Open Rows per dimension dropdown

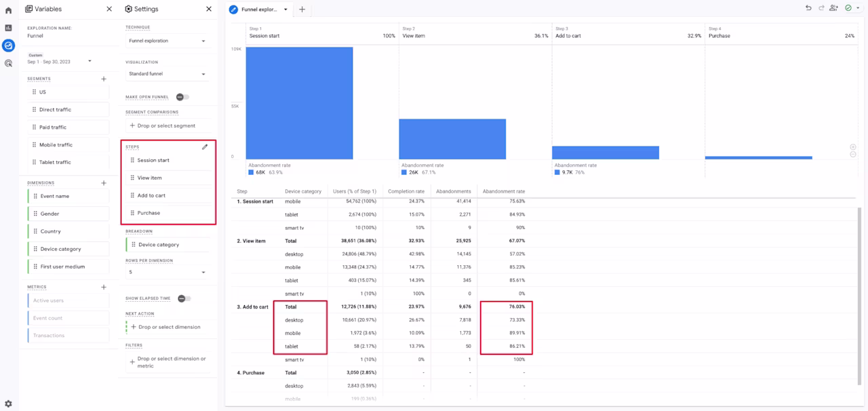coord(167,272)
